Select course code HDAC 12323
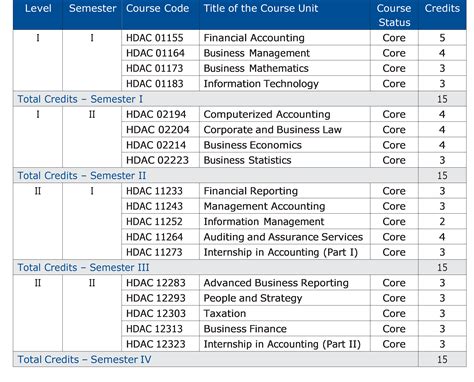Screen dimensions: 474x382 click(x=156, y=345)
